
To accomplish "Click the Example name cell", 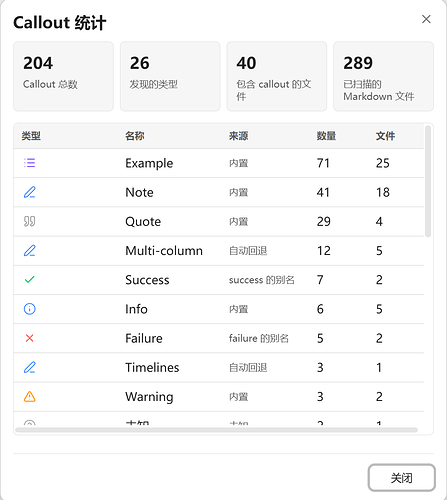I will click(149, 163).
